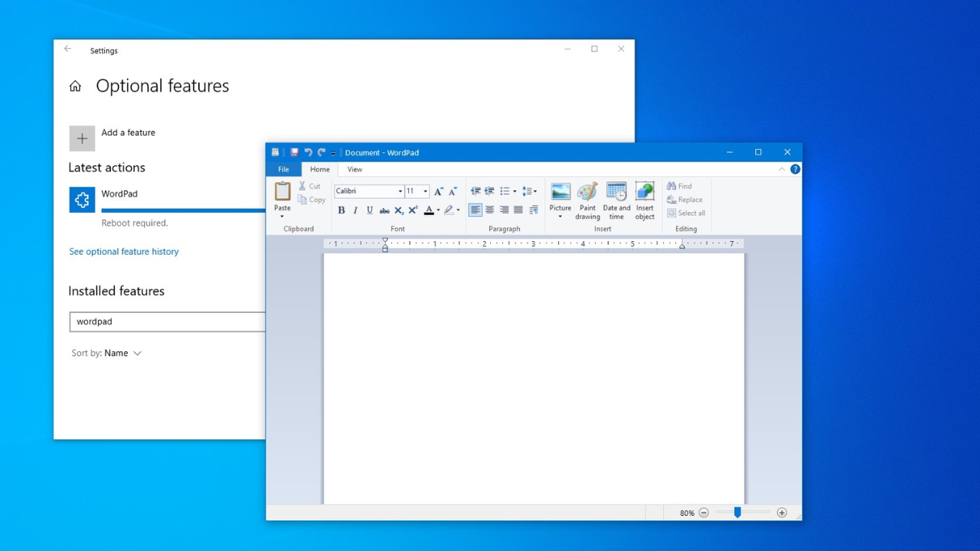Click the Copy button in Clipboard group

click(312, 200)
